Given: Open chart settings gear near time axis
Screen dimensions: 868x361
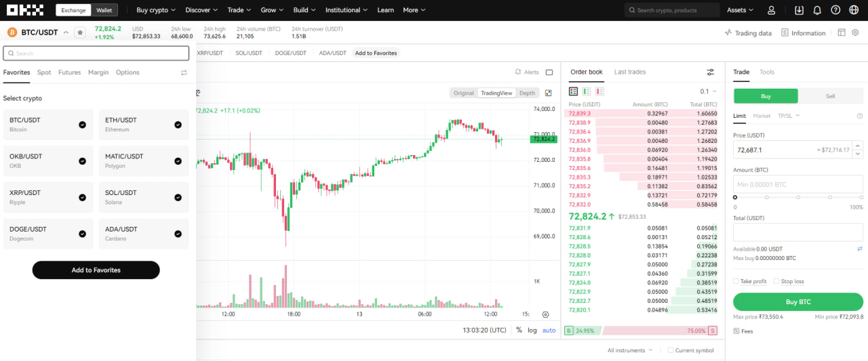Looking at the screenshot, I should click(546, 314).
